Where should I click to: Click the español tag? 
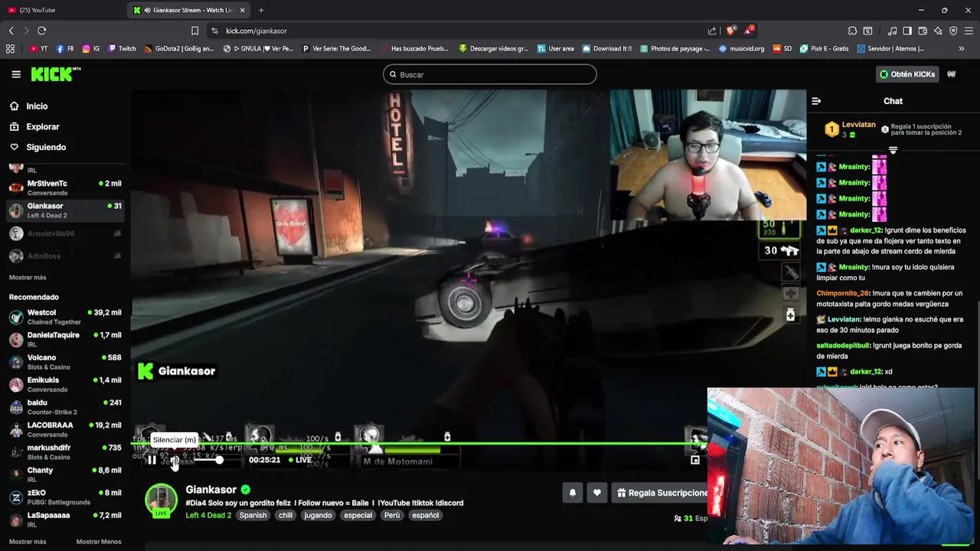[426, 515]
